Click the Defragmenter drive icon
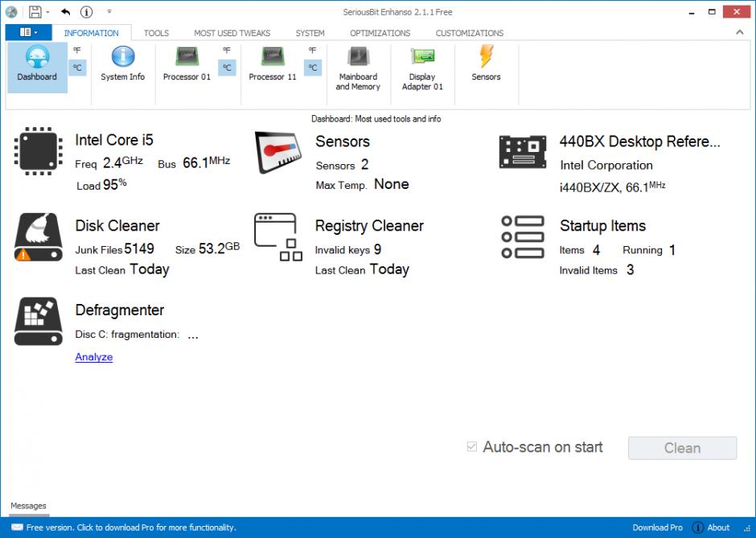 click(x=38, y=321)
